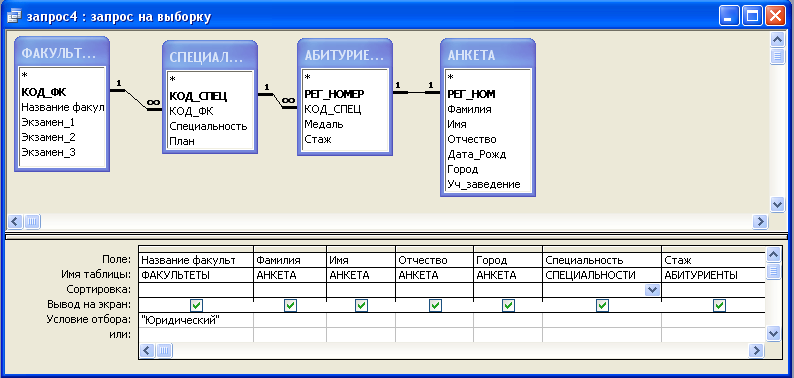
Task: Maximize the запрос4 query window
Action: (752, 16)
